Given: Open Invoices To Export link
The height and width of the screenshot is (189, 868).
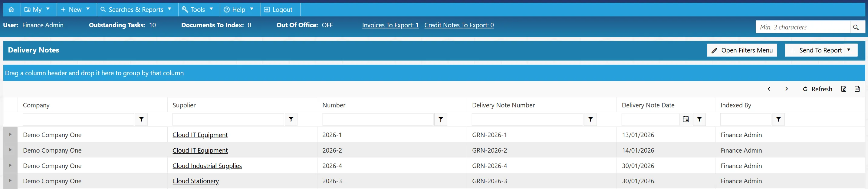Looking at the screenshot, I should pos(390,25).
